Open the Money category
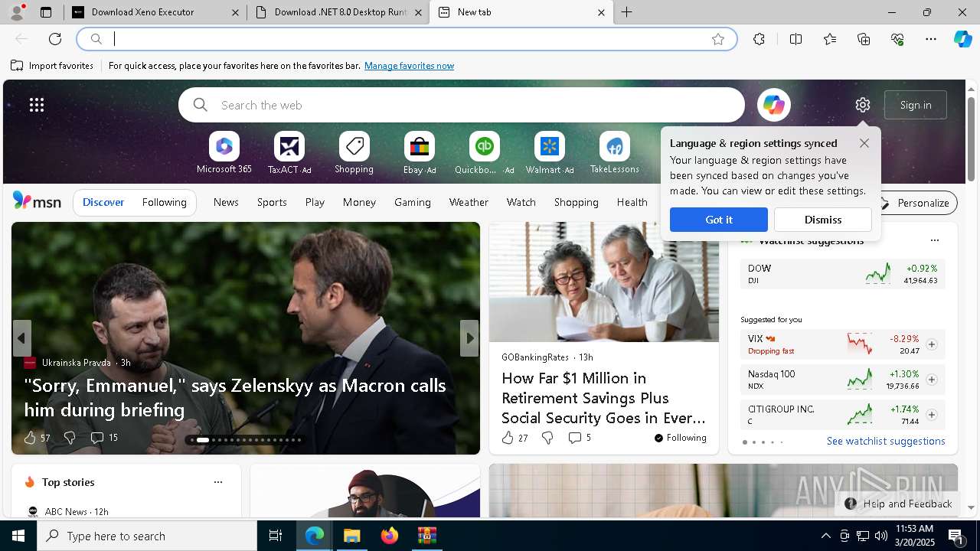Screen dimensions: 980x551 [359, 202]
